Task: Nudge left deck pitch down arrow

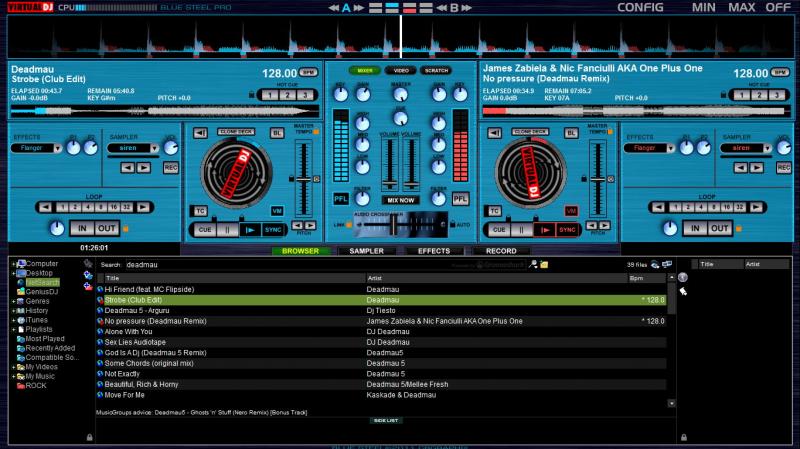Action: tap(297, 225)
